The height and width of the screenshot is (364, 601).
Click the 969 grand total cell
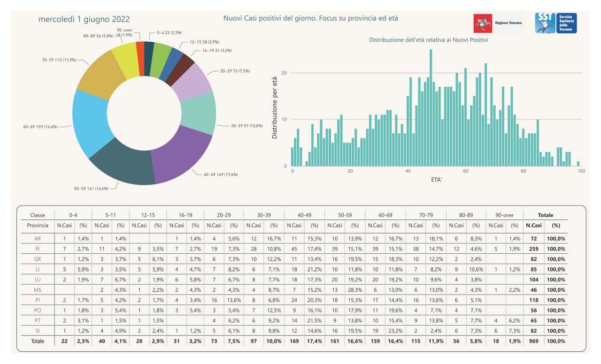tap(533, 341)
